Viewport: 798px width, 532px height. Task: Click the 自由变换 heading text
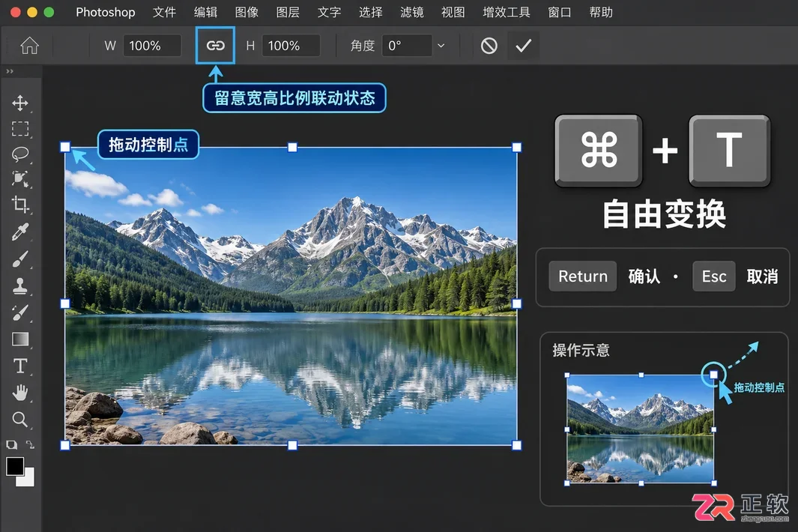coord(664,214)
